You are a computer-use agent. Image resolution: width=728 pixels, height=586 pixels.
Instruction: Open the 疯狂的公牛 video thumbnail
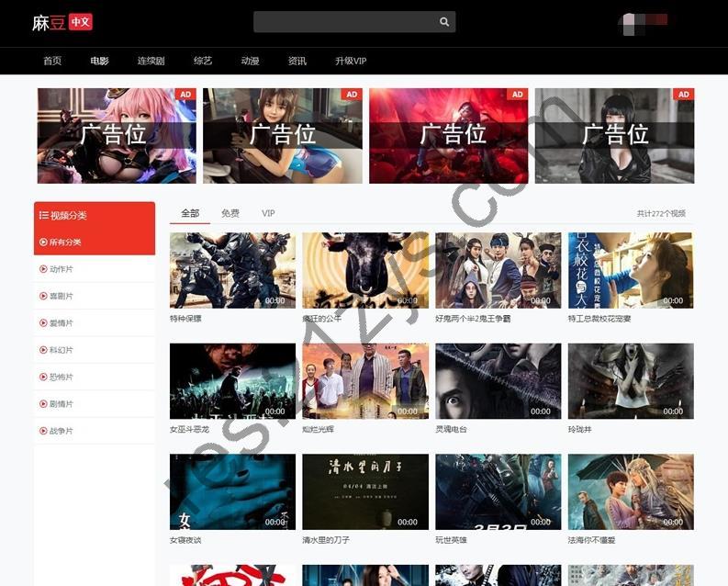tap(365, 270)
